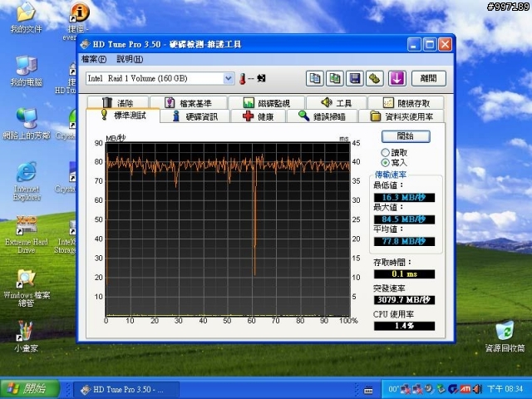The image size is (532, 399).
Task: Click the purple download arrow icon
Action: [397, 79]
